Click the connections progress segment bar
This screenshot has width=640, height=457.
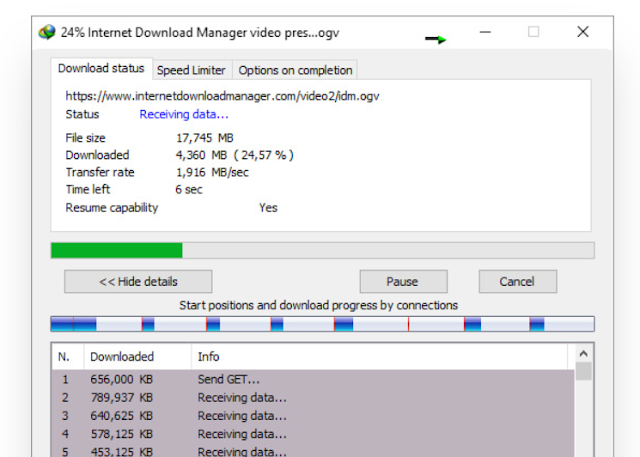(x=322, y=324)
